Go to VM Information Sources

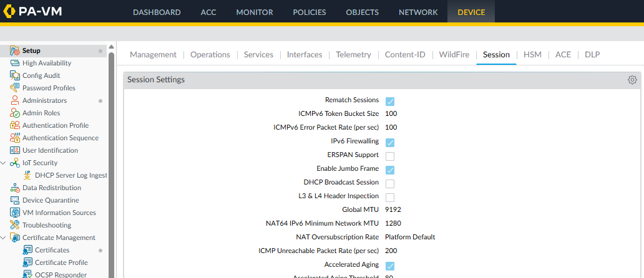tap(59, 213)
